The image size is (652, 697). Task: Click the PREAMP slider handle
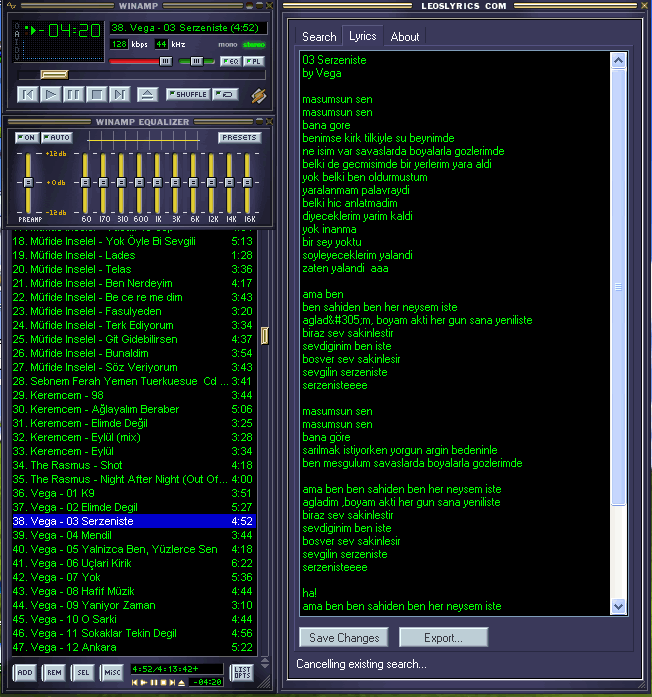(x=28, y=182)
